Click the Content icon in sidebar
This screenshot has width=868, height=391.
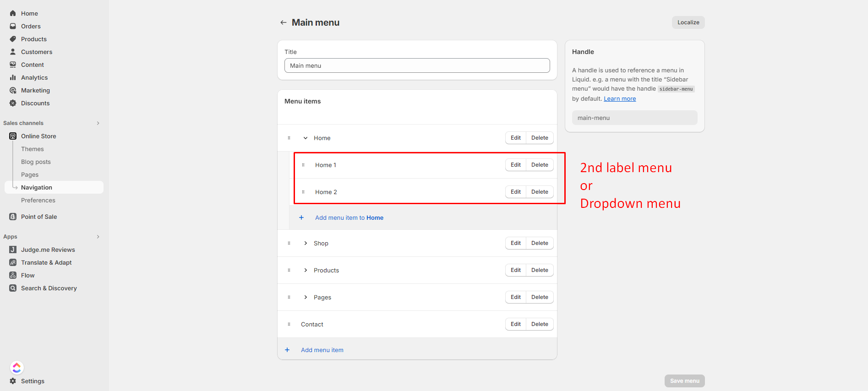pos(13,65)
